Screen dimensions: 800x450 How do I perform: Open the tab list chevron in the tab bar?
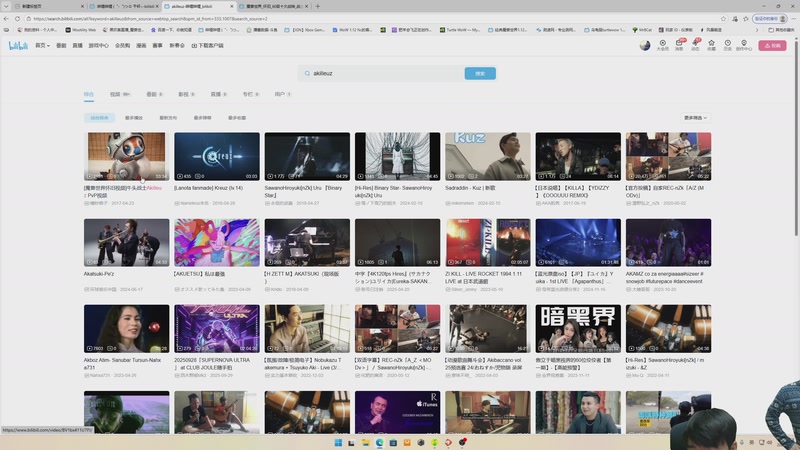6,6
